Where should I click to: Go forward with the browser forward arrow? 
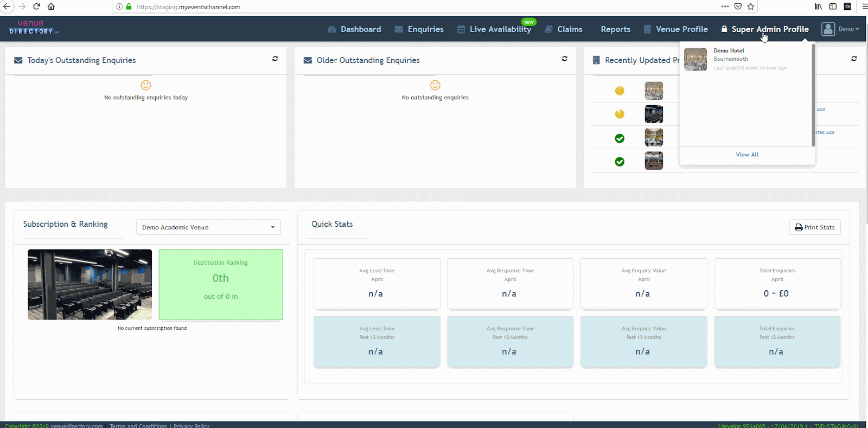point(22,7)
